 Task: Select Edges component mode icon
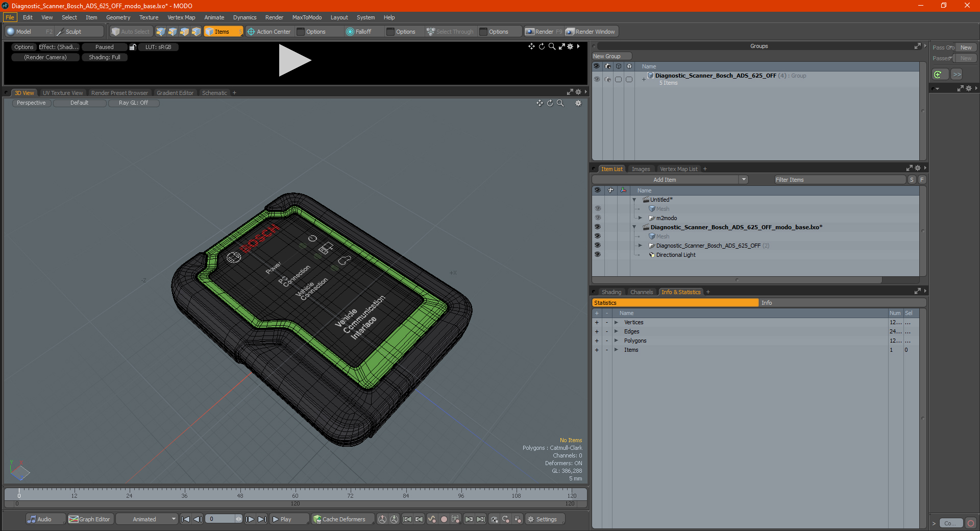point(173,32)
